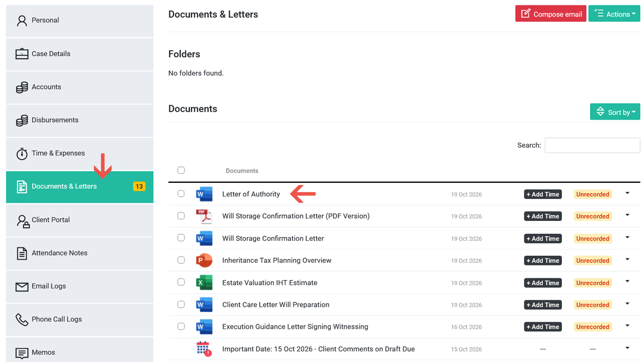Click Add Time for Estate Valuation IHT Estimate
This screenshot has height=362, width=644.
543,283
